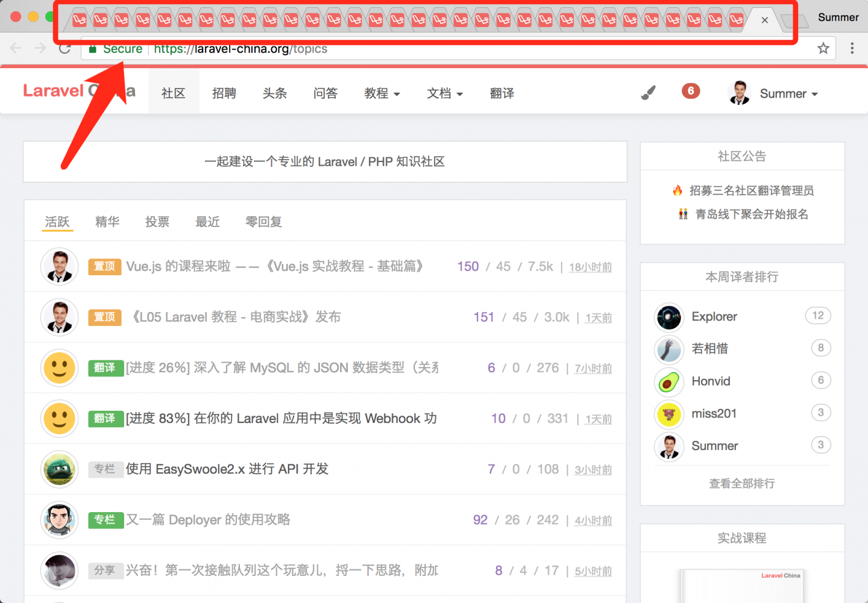Image resolution: width=868 pixels, height=603 pixels.
Task: Open the Laravel Webhook translation topic
Action: click(x=281, y=418)
